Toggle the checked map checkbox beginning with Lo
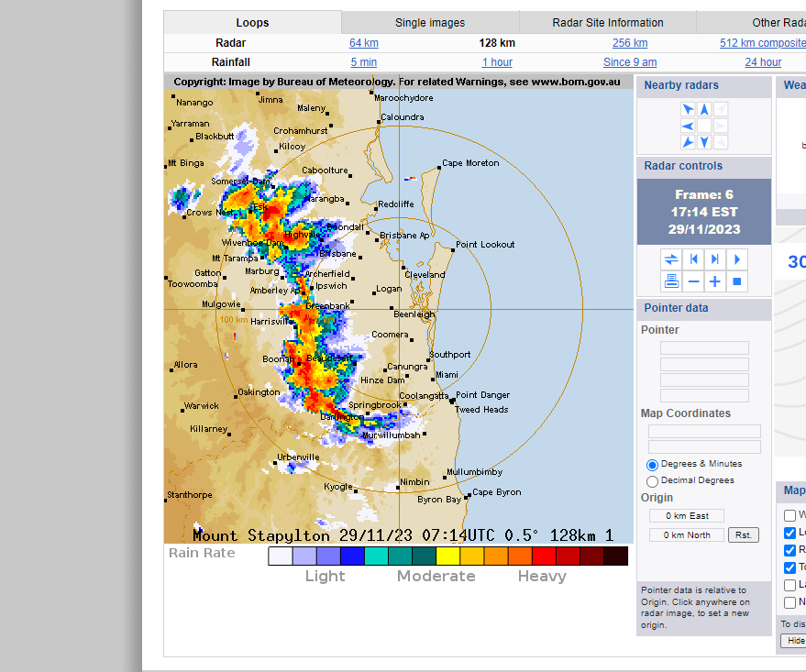This screenshot has width=806, height=672. [x=790, y=533]
